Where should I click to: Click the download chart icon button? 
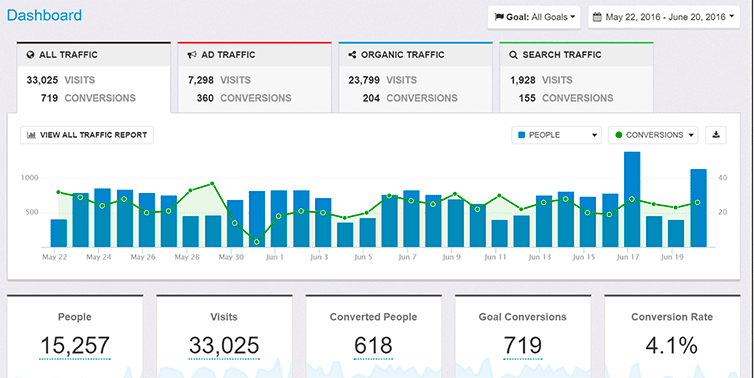716,135
